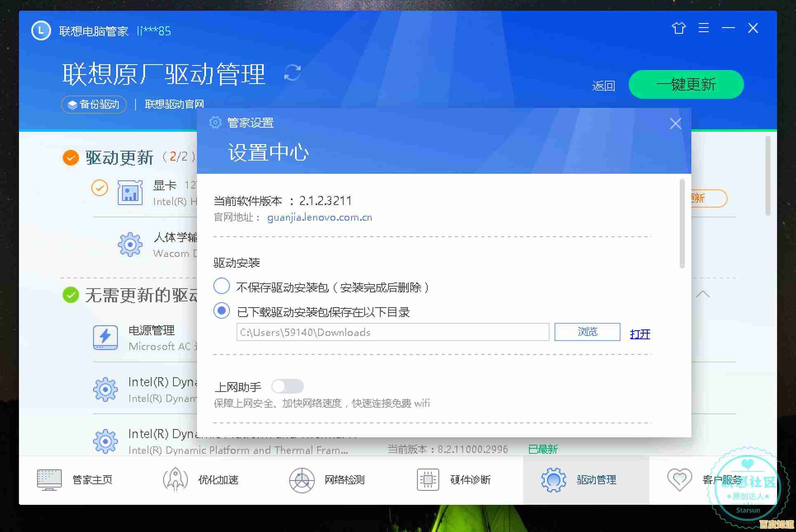Open the hamburger menu in titlebar
This screenshot has width=796, height=532.
704,28
